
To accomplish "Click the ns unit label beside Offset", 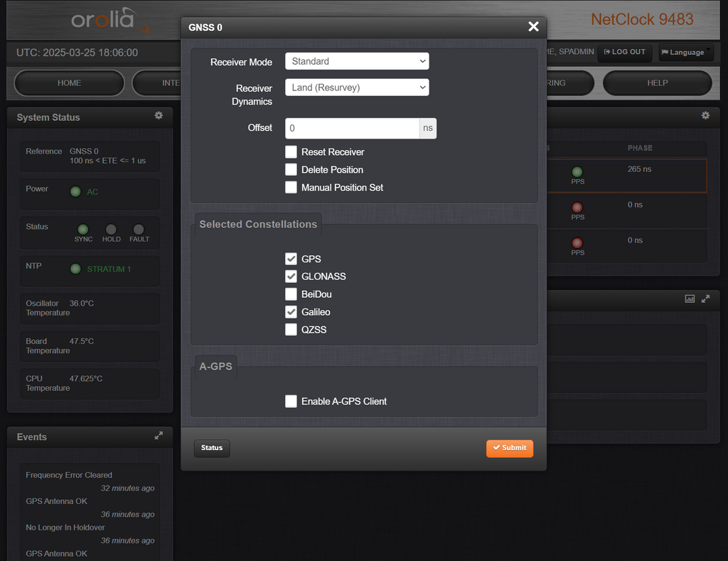I will tap(427, 128).
